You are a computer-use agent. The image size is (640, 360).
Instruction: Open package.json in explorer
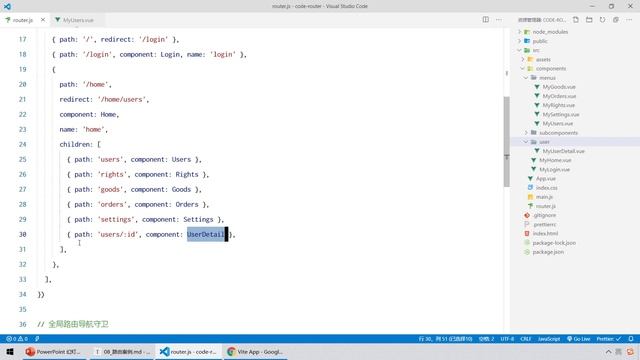548,252
